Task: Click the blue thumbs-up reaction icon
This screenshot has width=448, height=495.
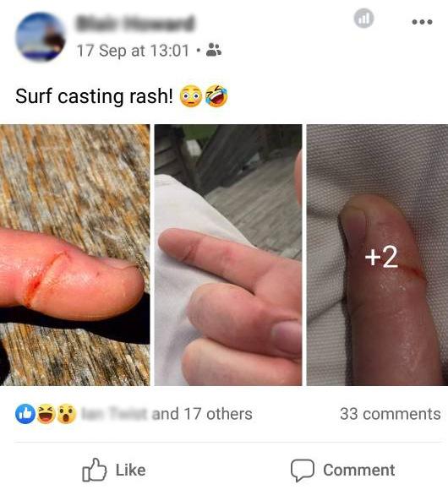Action: point(25,414)
